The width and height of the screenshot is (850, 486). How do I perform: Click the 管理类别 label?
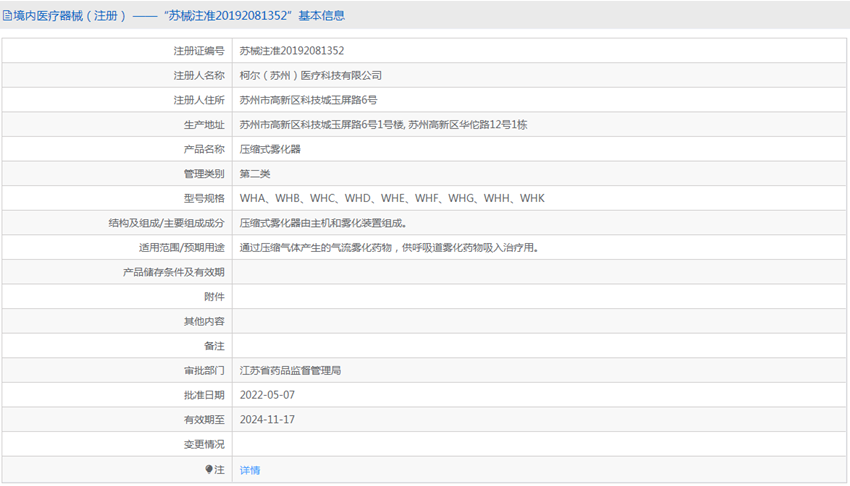204,174
